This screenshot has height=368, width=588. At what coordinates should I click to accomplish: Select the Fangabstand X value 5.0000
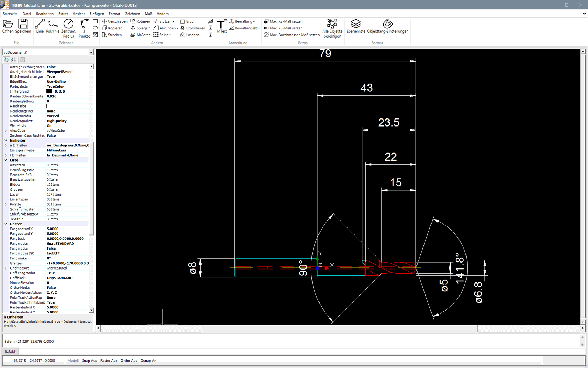[x=53, y=229]
